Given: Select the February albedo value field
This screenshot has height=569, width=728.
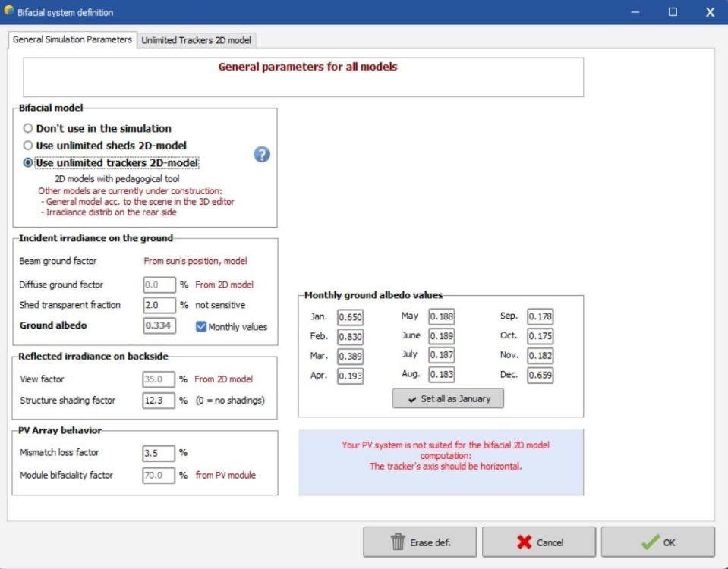Looking at the screenshot, I should 351,336.
